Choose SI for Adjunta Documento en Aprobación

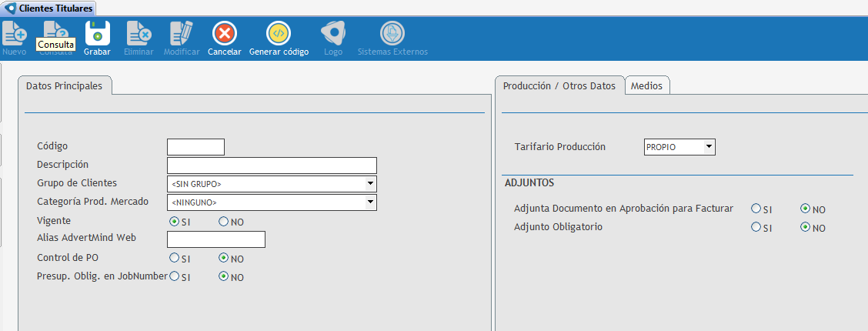pos(756,209)
